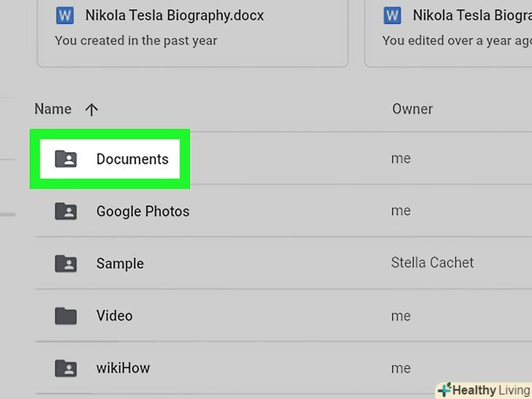
Task: Select the wikiHow folder name
Action: click(x=123, y=368)
